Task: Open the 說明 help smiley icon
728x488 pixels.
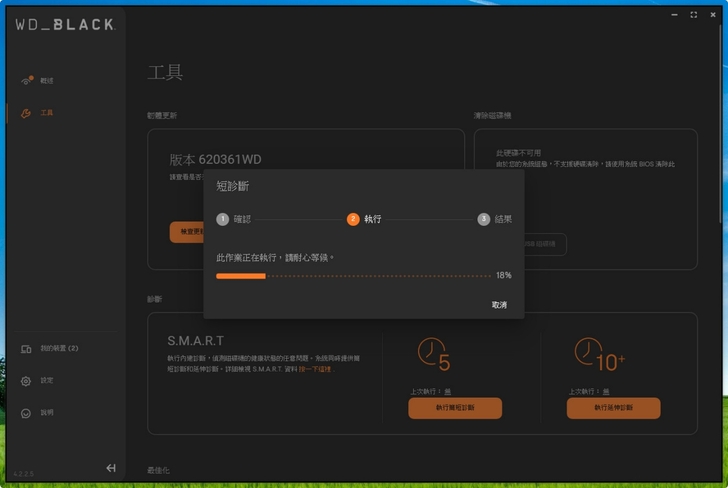Action: pos(26,413)
